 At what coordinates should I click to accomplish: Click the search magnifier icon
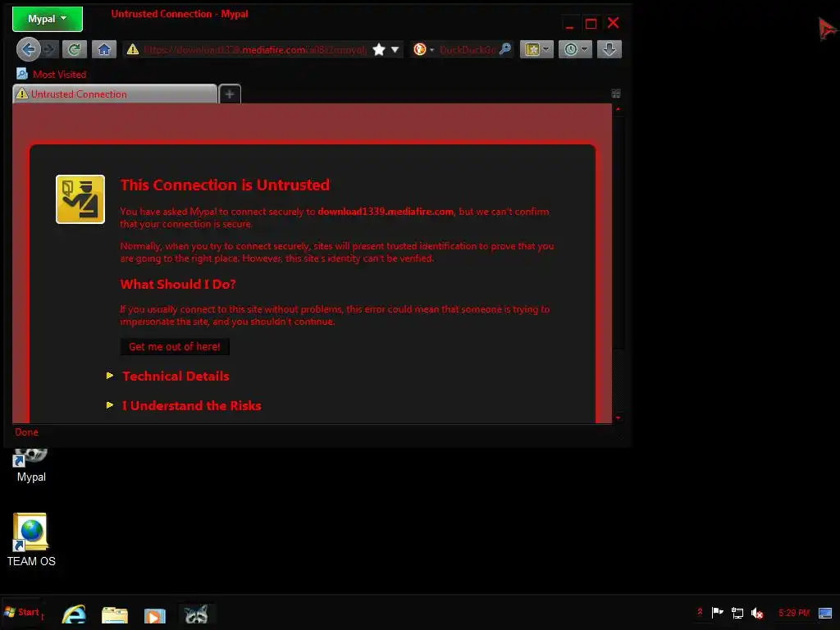(x=504, y=49)
